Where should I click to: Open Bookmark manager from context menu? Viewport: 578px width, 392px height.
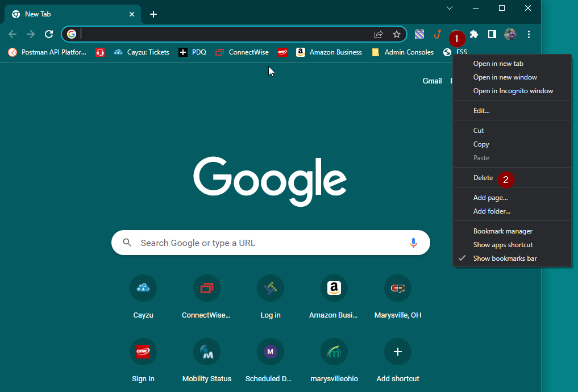click(x=502, y=231)
